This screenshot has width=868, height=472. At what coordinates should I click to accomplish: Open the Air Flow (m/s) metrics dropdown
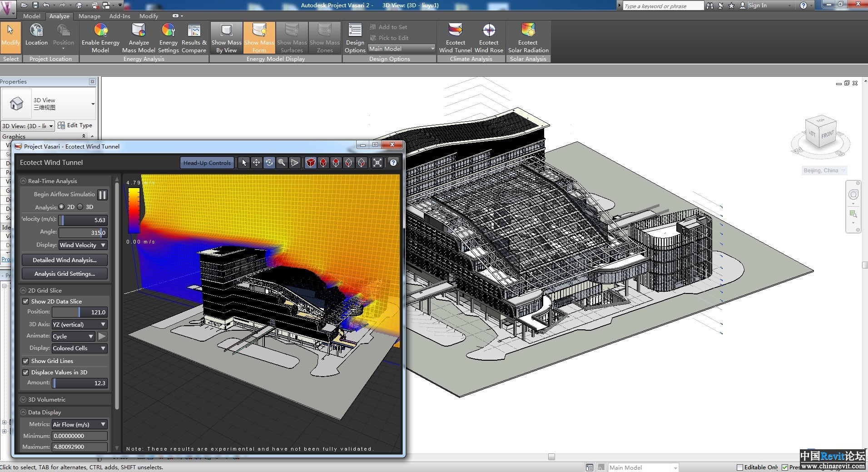[x=79, y=424]
